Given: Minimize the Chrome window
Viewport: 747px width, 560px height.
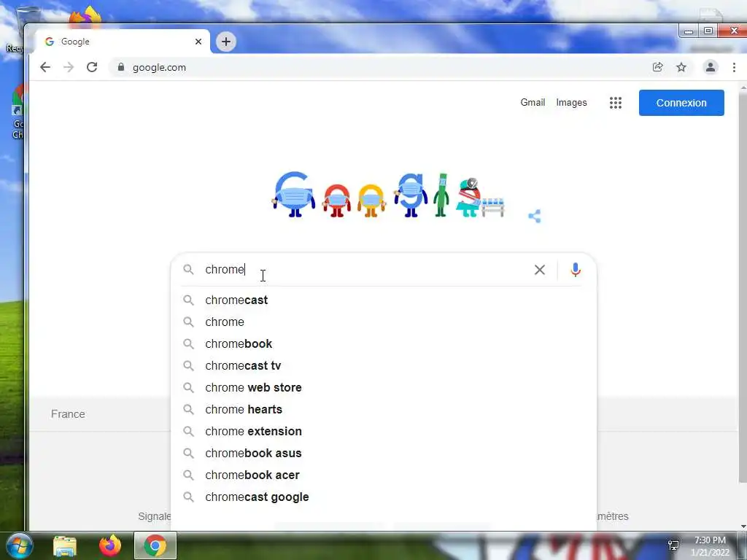Looking at the screenshot, I should click(x=689, y=31).
